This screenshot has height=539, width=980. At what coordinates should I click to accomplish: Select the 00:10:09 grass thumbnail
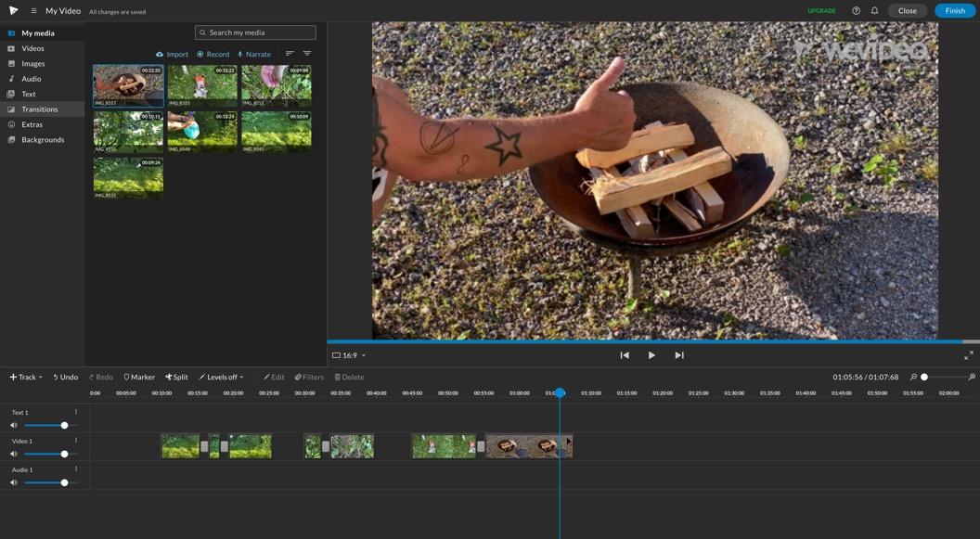277,132
